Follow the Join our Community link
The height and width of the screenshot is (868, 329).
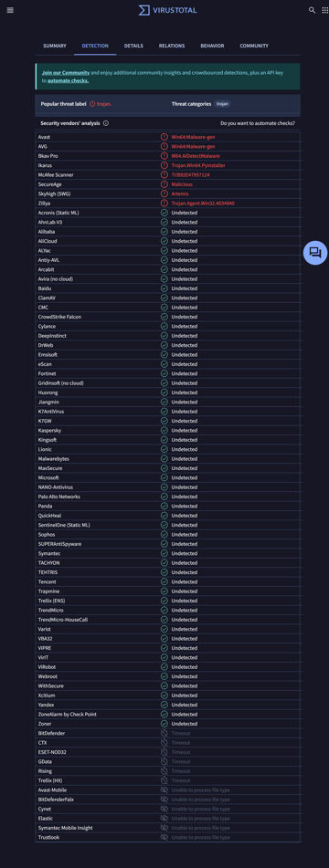(66, 72)
